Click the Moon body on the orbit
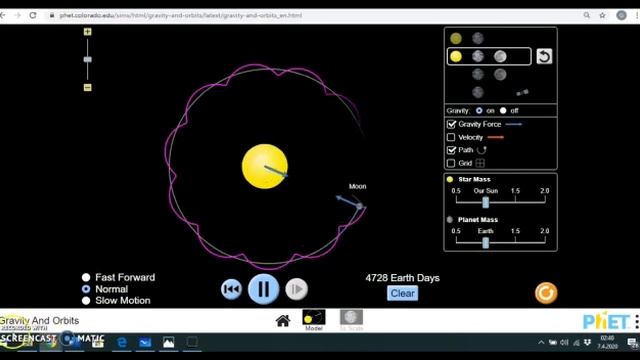Image resolution: width=640 pixels, height=360 pixels. click(x=360, y=207)
